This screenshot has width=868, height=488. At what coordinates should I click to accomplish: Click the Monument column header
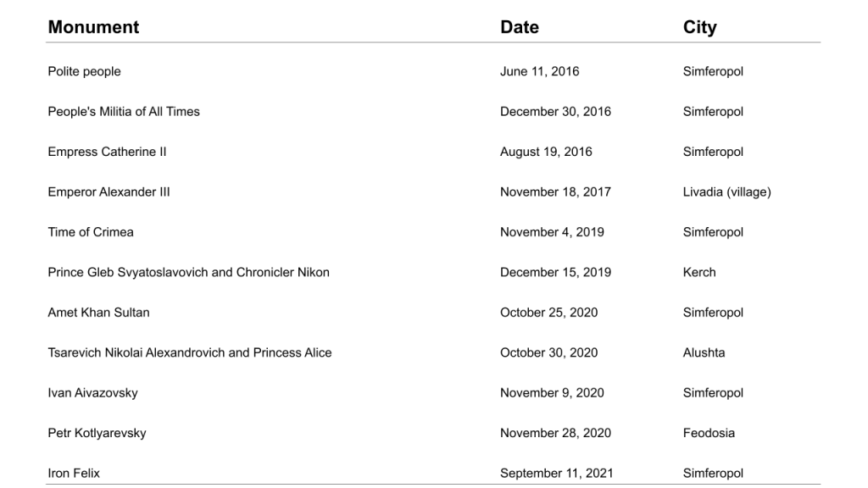tap(93, 27)
